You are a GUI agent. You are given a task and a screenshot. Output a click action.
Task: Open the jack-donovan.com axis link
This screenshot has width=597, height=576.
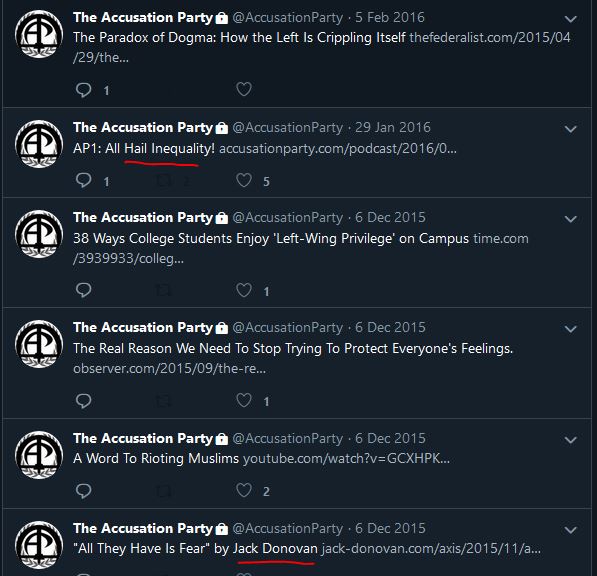coord(431,549)
